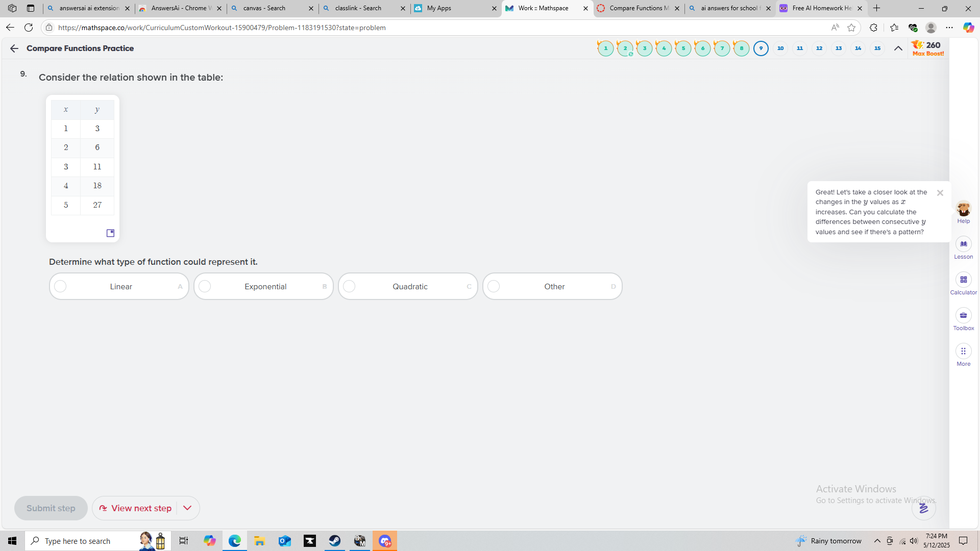The height and width of the screenshot is (551, 980).
Task: Go back with Mathspace back arrow
Action: coord(14,48)
